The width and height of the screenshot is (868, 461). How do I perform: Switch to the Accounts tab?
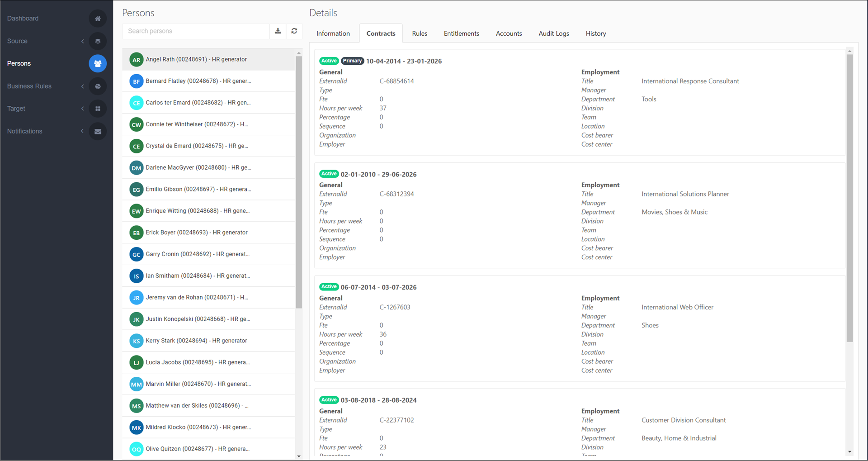(x=509, y=33)
